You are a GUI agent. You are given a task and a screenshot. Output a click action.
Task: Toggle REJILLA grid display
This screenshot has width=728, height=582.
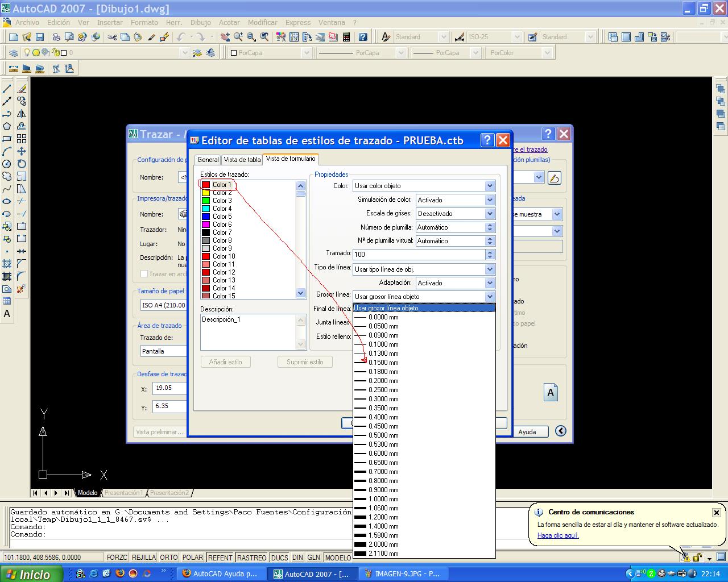[x=144, y=558]
